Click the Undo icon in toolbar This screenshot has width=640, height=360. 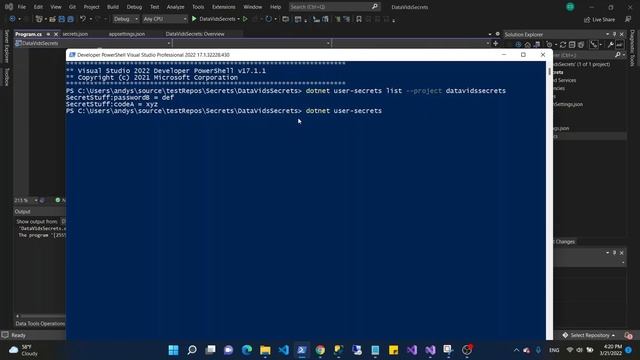pyautogui.click(x=83, y=19)
